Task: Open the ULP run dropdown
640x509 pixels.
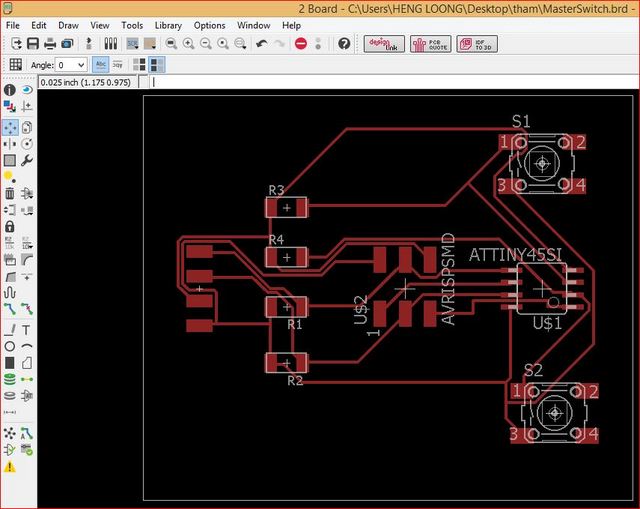Action: point(150,43)
